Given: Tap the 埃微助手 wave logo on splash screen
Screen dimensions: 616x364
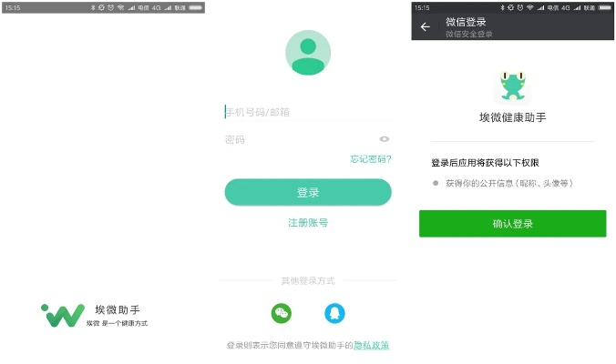Looking at the screenshot, I should [63, 315].
